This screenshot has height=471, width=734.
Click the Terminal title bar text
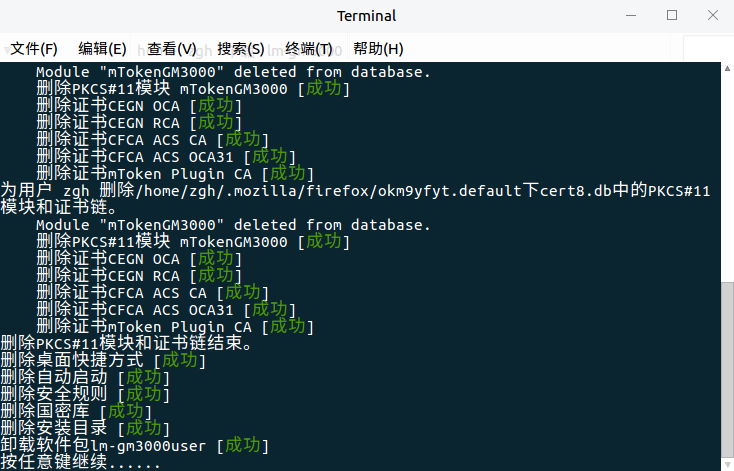pyautogui.click(x=367, y=16)
